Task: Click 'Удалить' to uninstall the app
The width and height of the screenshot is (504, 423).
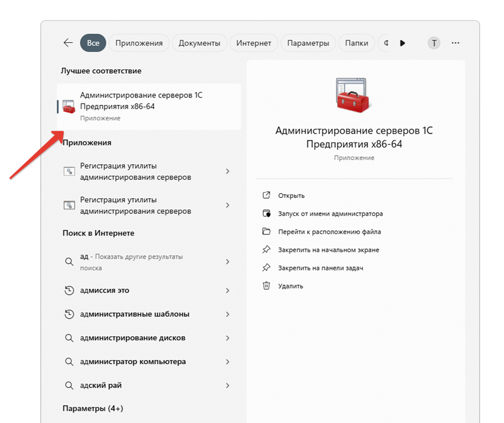Action: [291, 286]
